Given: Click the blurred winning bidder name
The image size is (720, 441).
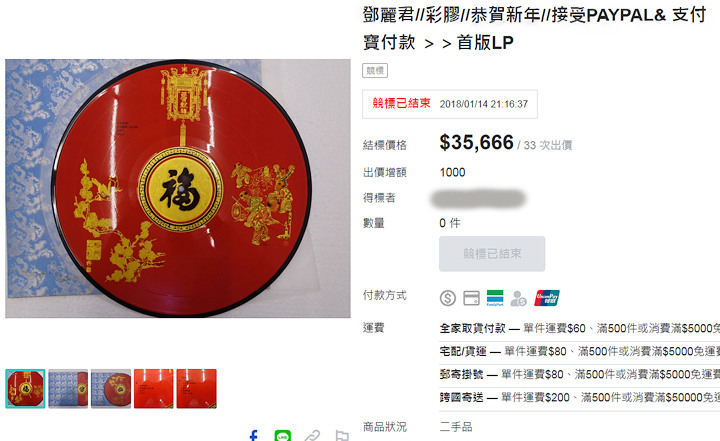Looking at the screenshot, I should [478, 198].
